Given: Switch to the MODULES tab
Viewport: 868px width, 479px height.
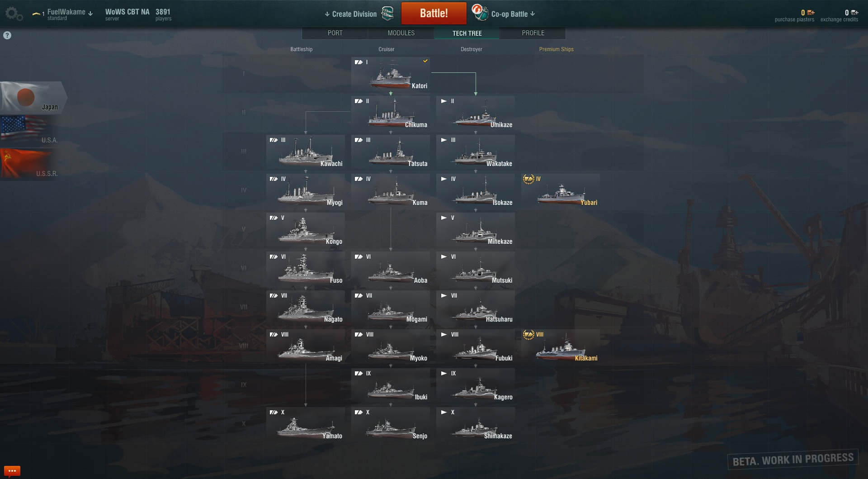Looking at the screenshot, I should [x=401, y=33].
